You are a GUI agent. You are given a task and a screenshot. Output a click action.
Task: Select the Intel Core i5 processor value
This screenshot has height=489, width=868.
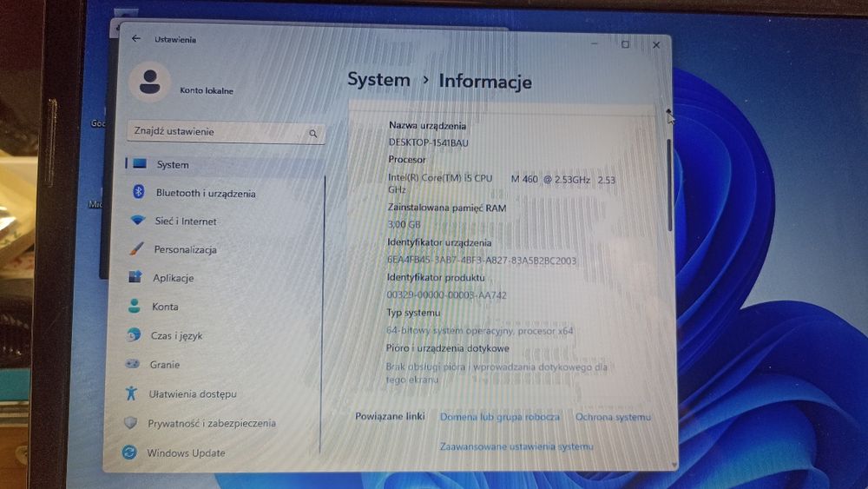click(x=502, y=184)
